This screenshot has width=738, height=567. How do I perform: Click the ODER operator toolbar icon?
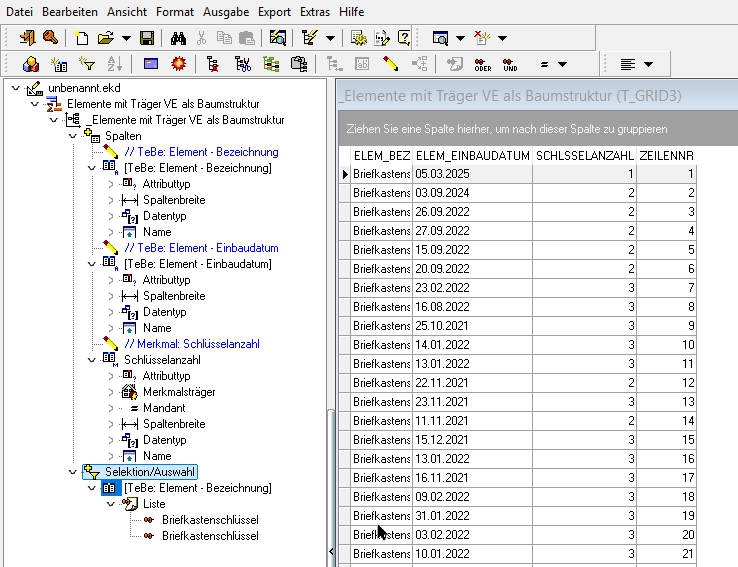pyautogui.click(x=482, y=64)
